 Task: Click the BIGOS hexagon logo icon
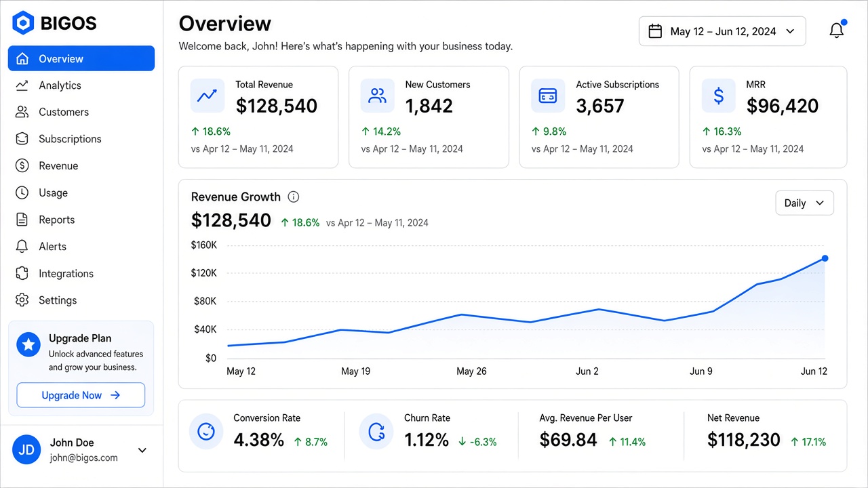point(23,23)
